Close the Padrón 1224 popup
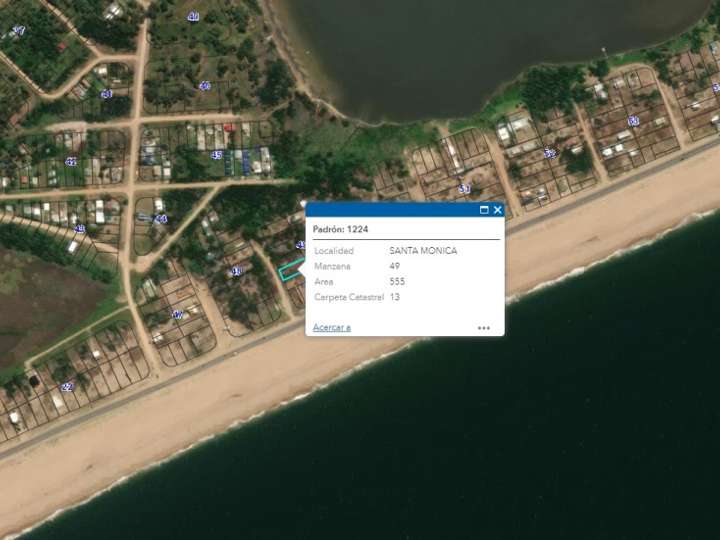The height and width of the screenshot is (540, 720). [x=497, y=210]
